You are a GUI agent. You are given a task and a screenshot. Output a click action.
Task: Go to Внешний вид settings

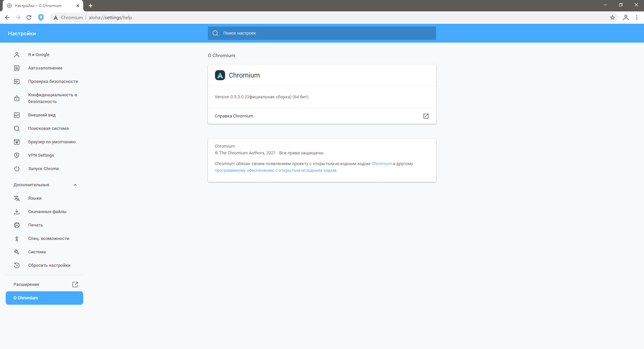(x=42, y=115)
